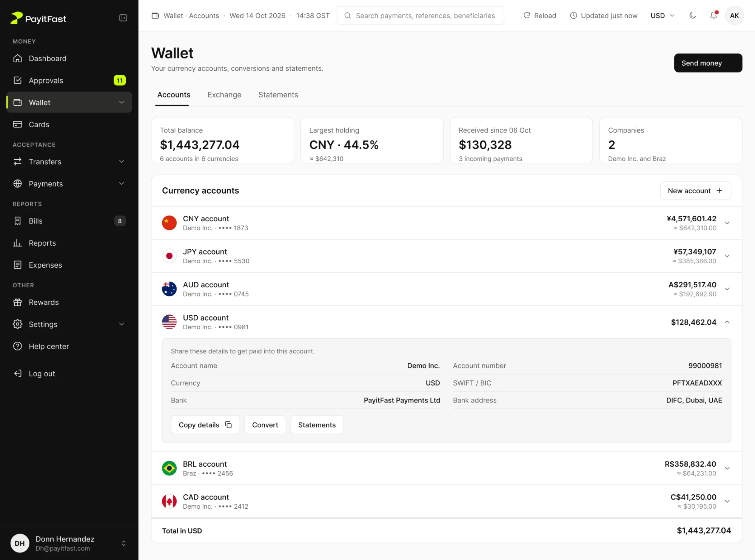The image size is (755, 560).
Task: Click the AUD account flag icon
Action: [x=169, y=289]
